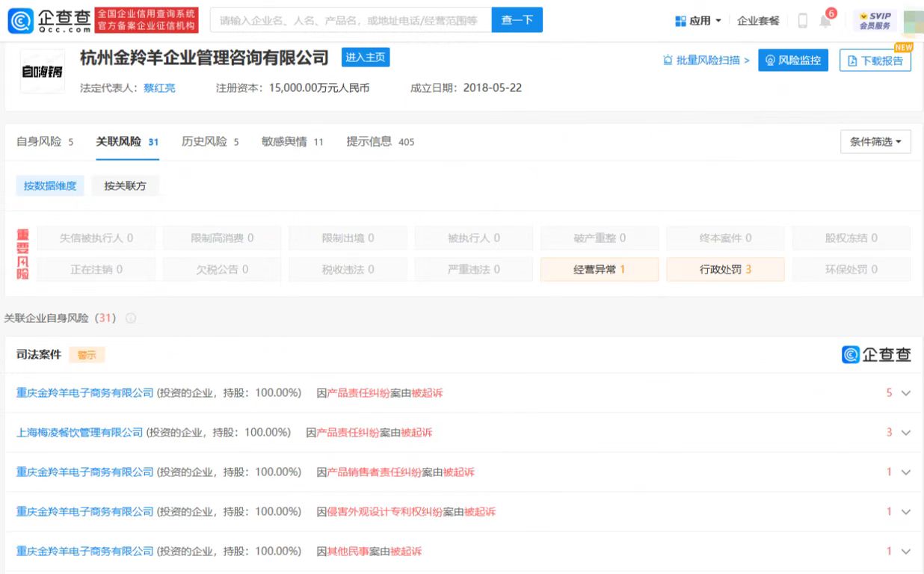Filter by 行政处罚 3

point(725,269)
